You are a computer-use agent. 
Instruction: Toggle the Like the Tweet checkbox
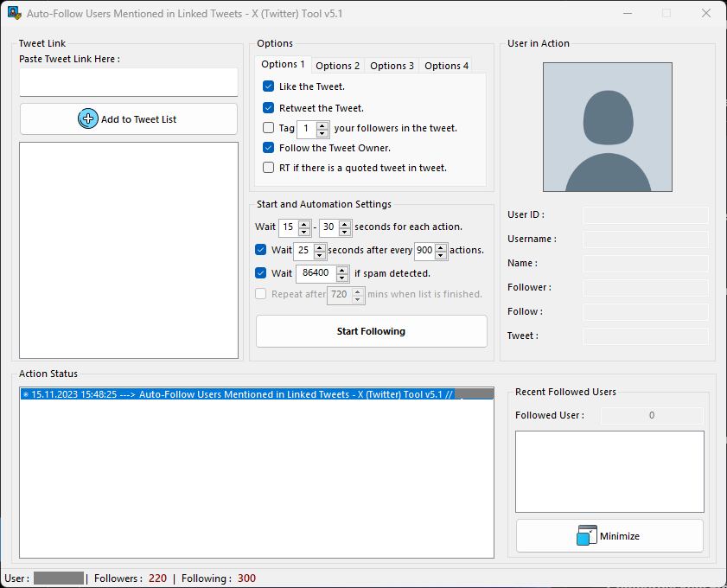(x=269, y=86)
